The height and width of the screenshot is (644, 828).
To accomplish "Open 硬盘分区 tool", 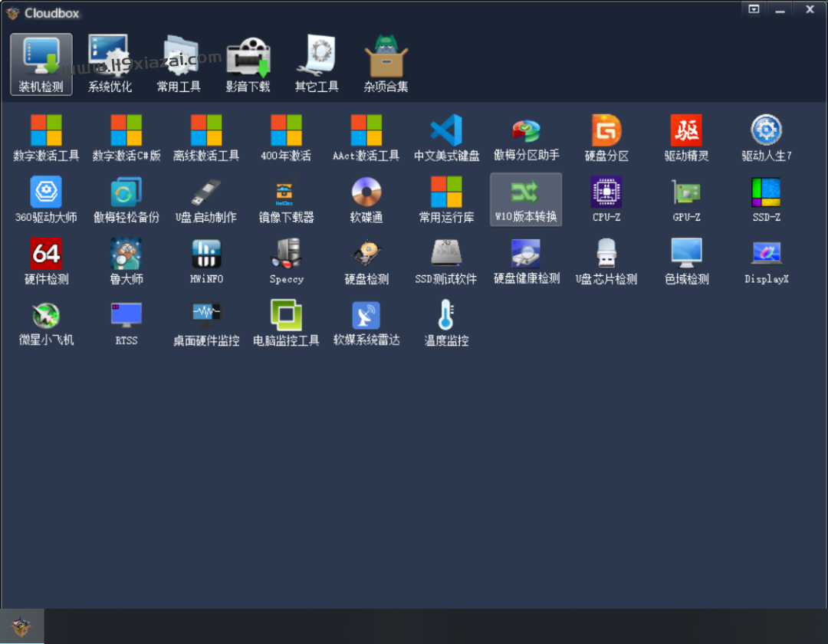I will [x=606, y=138].
